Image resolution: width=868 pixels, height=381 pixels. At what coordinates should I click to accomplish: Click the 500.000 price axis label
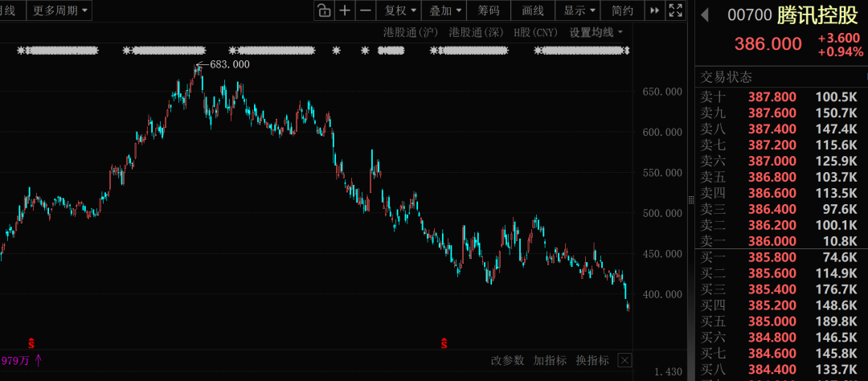662,213
